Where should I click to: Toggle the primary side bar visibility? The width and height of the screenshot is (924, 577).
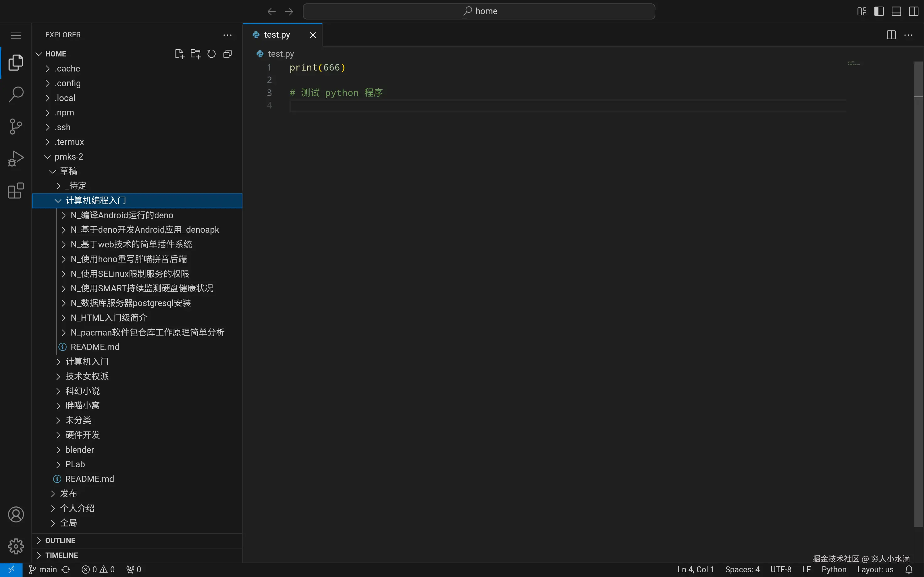[x=879, y=12]
